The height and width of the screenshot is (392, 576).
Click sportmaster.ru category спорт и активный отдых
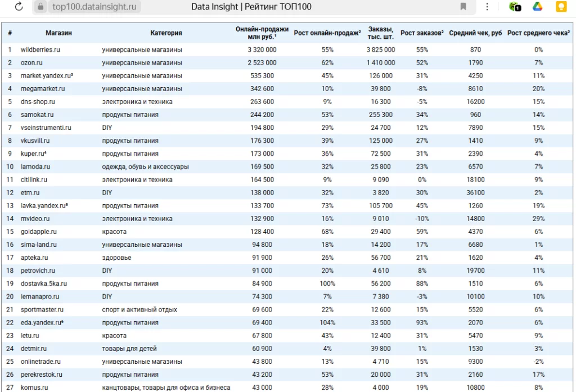(139, 310)
